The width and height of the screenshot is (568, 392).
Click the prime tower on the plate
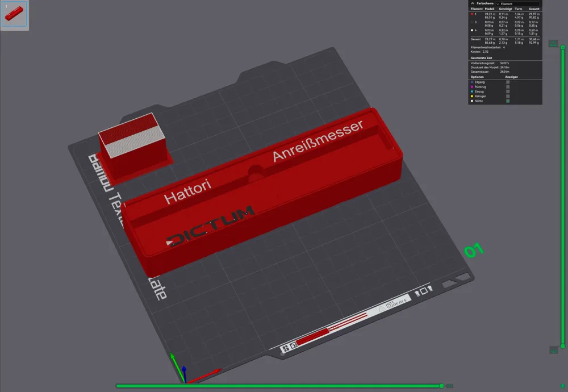[x=134, y=148]
